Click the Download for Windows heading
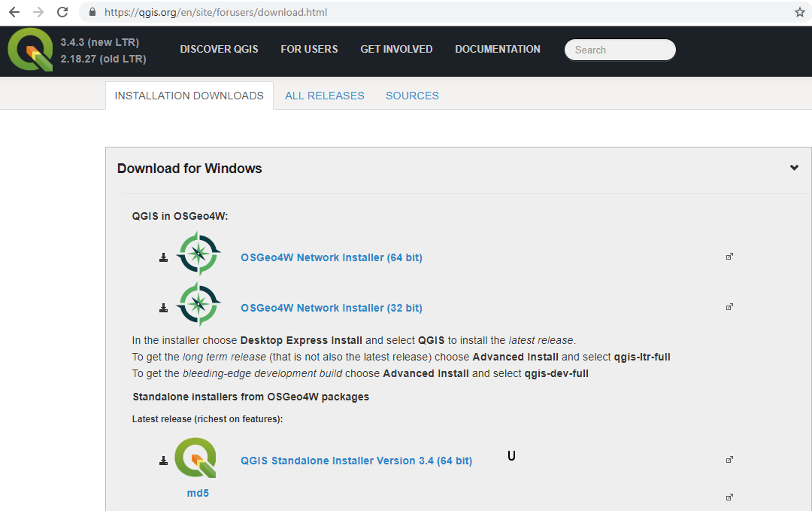This screenshot has height=511, width=812. click(189, 169)
